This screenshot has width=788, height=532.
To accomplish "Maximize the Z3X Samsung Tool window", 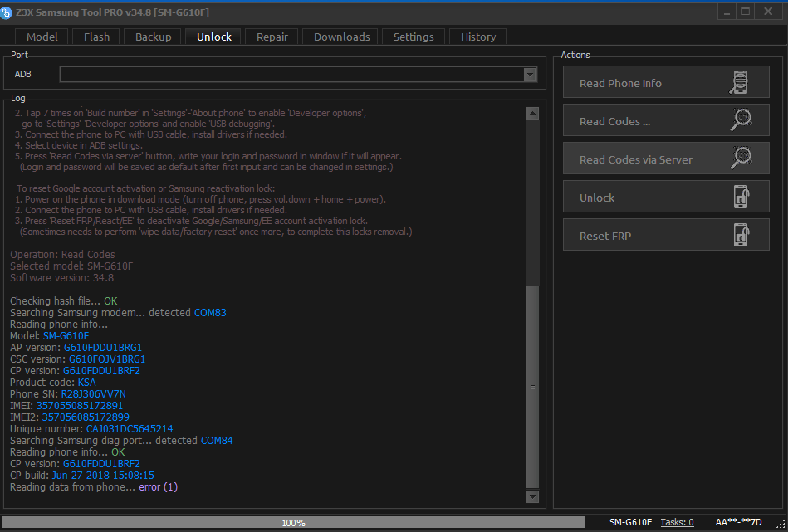I will pos(746,12).
